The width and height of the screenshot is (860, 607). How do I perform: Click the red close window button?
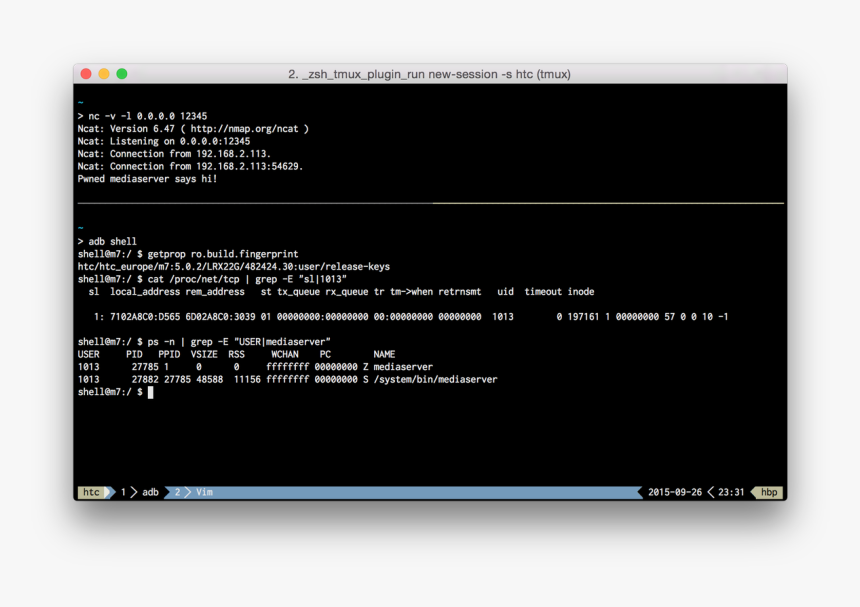(x=86, y=73)
